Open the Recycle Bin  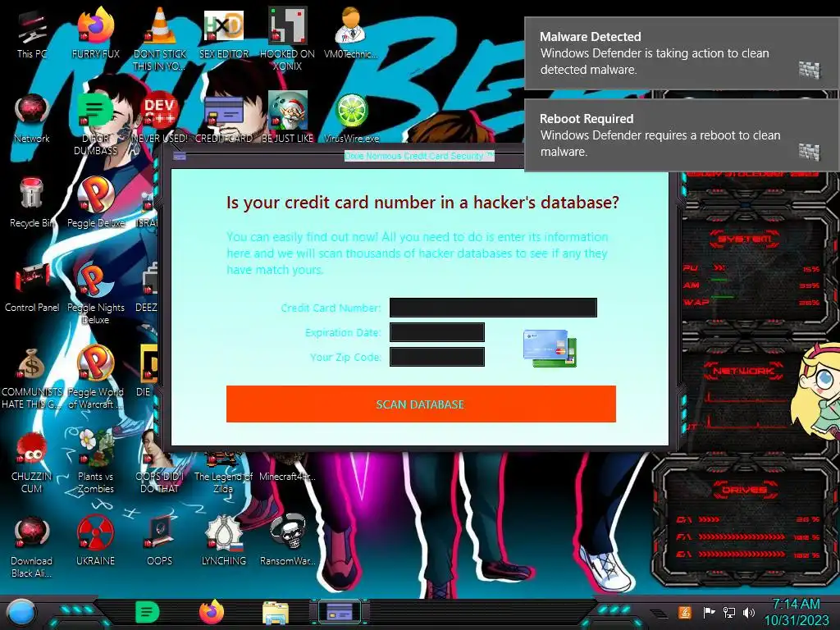click(32, 203)
